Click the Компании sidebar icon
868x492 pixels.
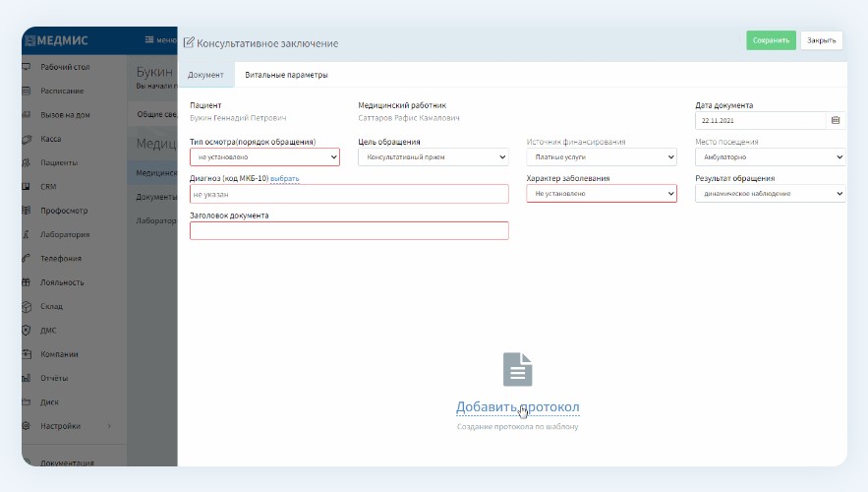[26, 354]
